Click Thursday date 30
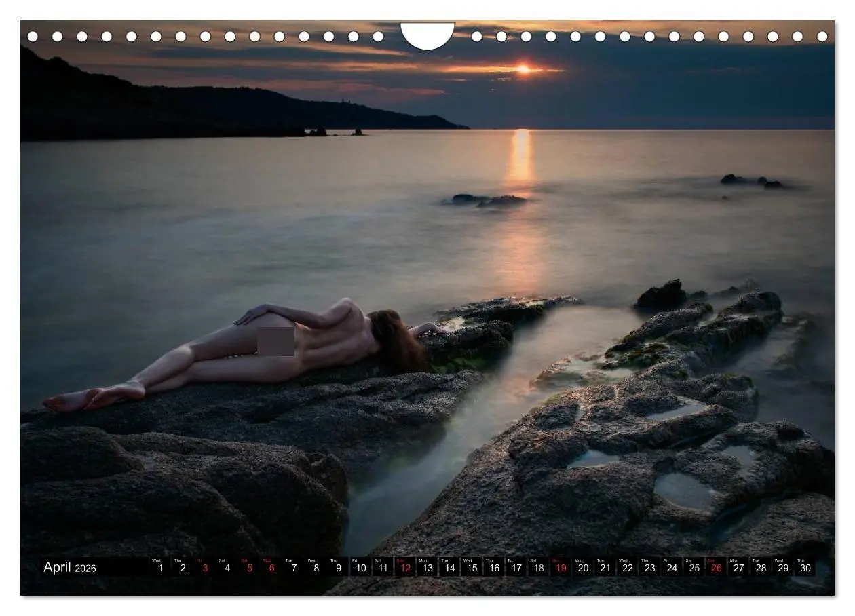The image size is (855, 616). point(805,567)
